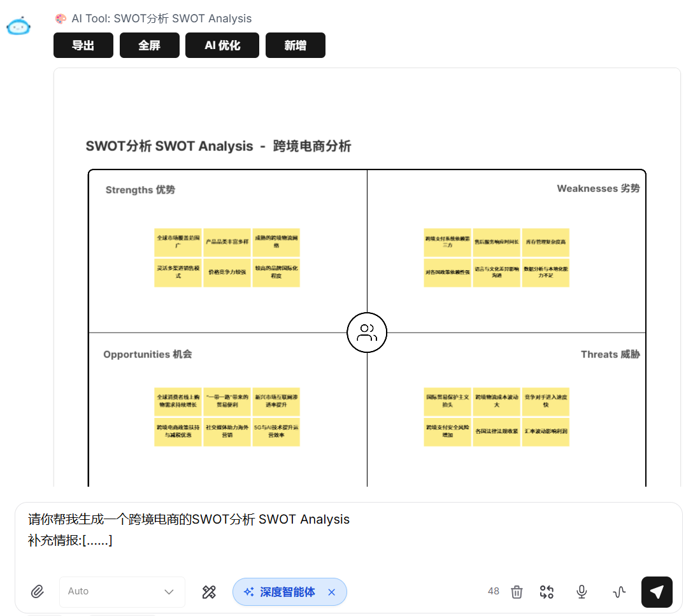This screenshot has width=686, height=616.
Task: Open the Auto model dropdown
Action: [122, 592]
